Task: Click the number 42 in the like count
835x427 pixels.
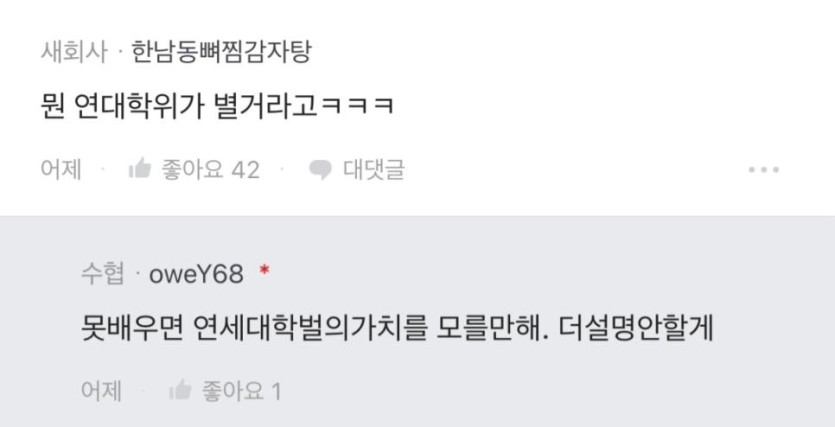Action: [245, 170]
